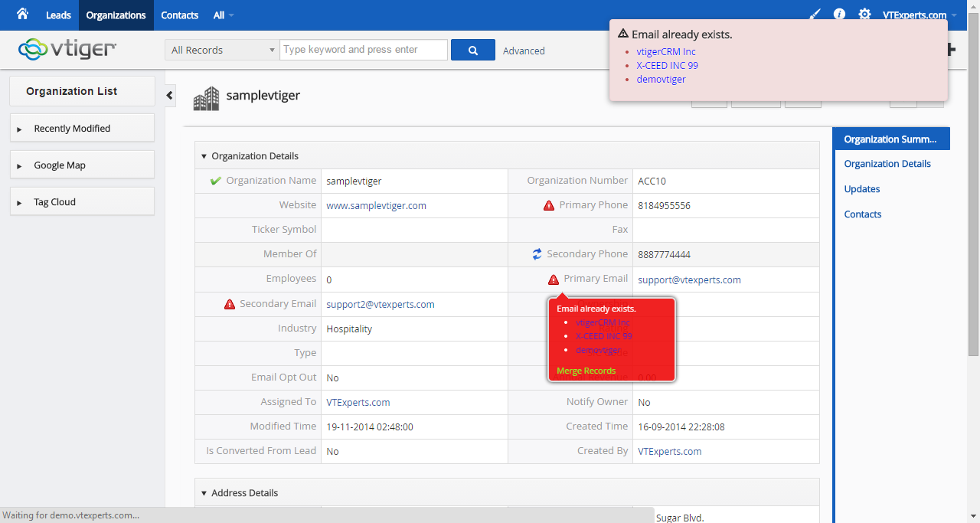
Task: Open X-CEED INC 99 link in red tooltip
Action: click(x=604, y=336)
